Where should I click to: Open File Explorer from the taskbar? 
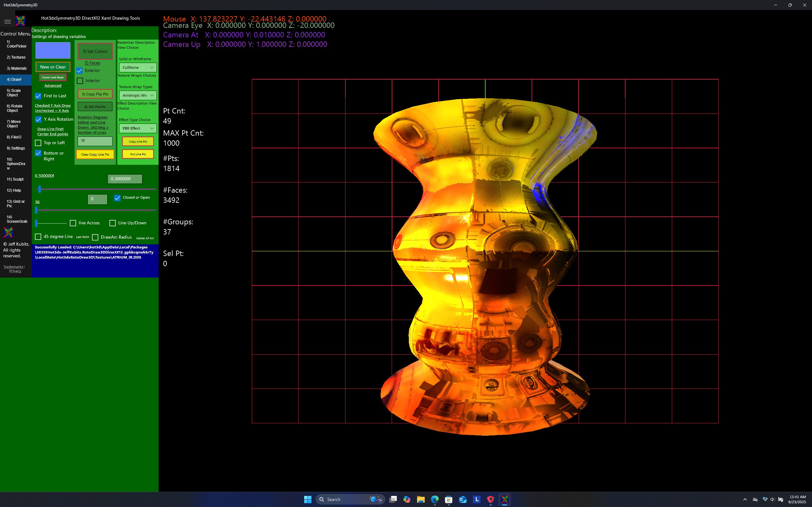tap(420, 499)
